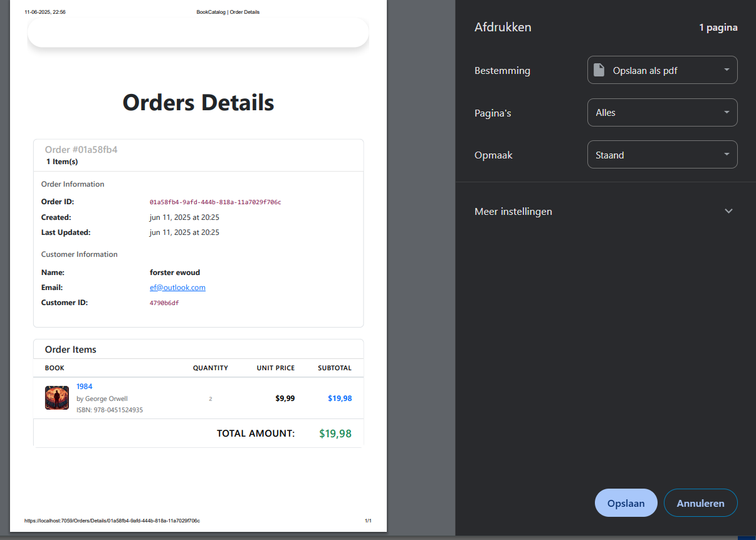The width and height of the screenshot is (756, 540).
Task: Click the total amount $19,98 in green
Action: [335, 434]
